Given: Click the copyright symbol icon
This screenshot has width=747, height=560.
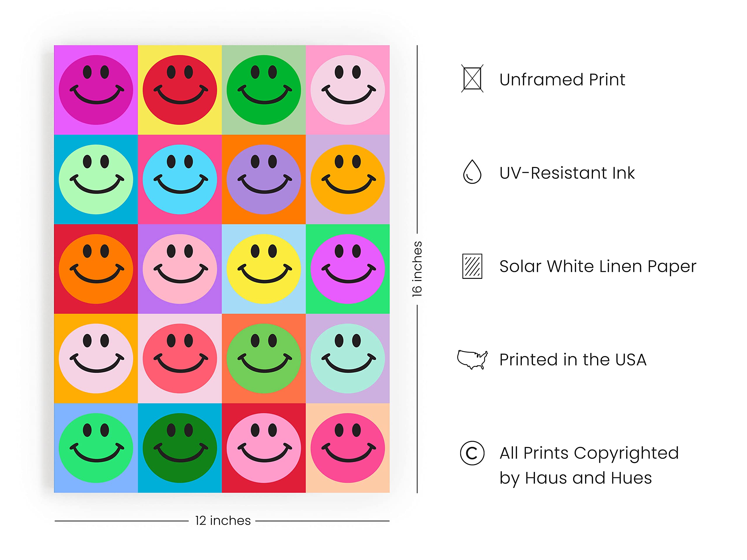Looking at the screenshot, I should [472, 453].
